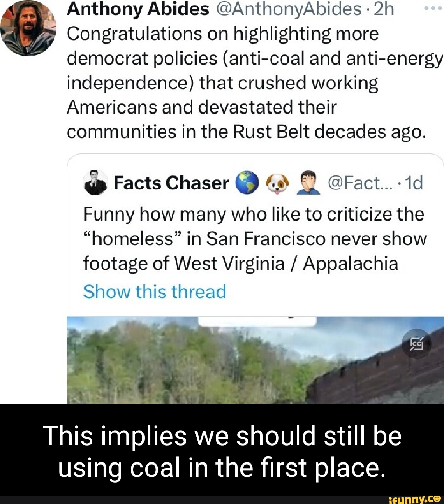Screen dimensions: 444x504
Task: Click the dog face emoji beside Facts Chaser
Action: coord(277,183)
